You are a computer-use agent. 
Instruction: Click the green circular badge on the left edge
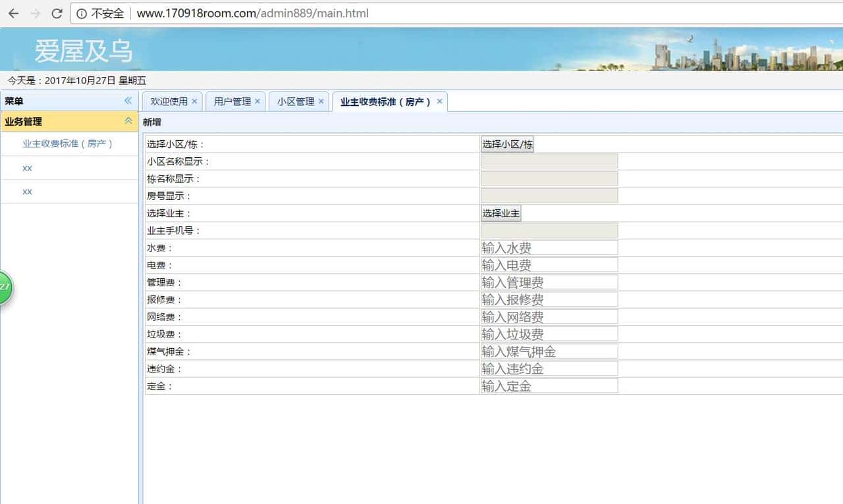click(4, 288)
